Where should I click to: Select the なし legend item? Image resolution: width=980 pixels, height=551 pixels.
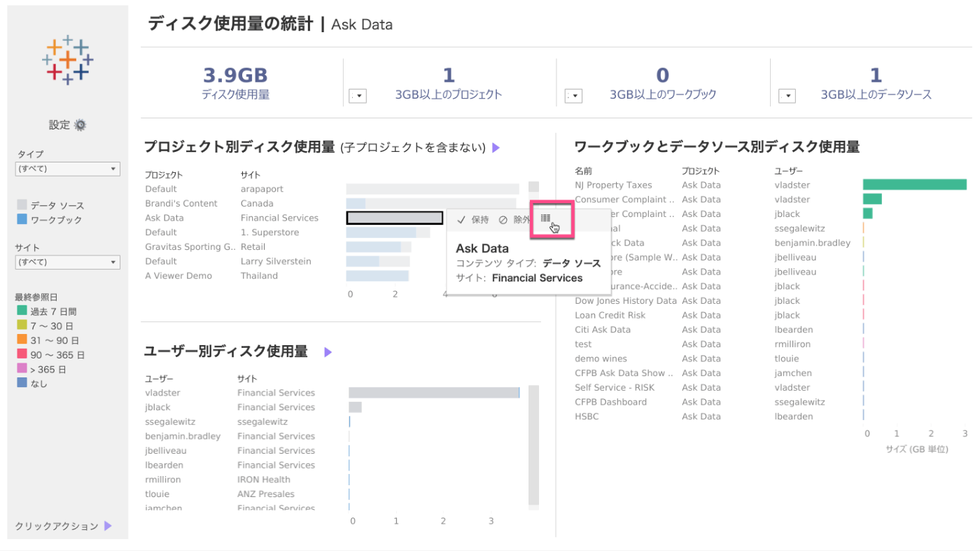tap(32, 384)
